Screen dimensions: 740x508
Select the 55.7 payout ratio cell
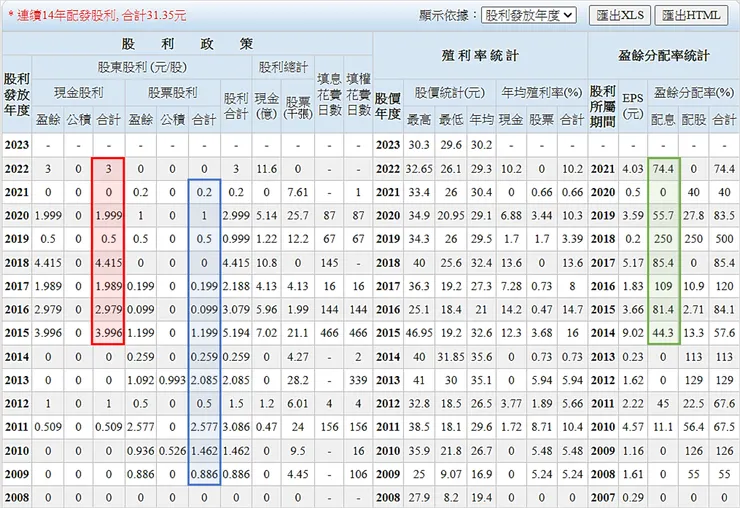point(663,215)
